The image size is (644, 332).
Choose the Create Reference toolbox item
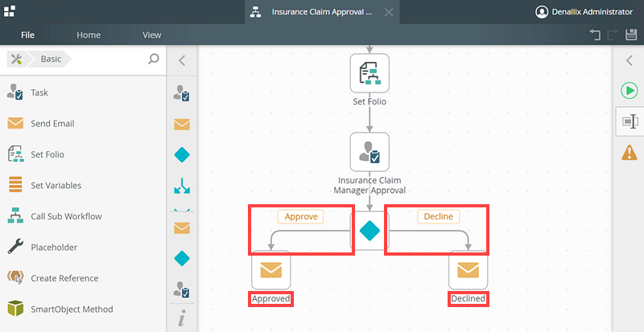82,278
